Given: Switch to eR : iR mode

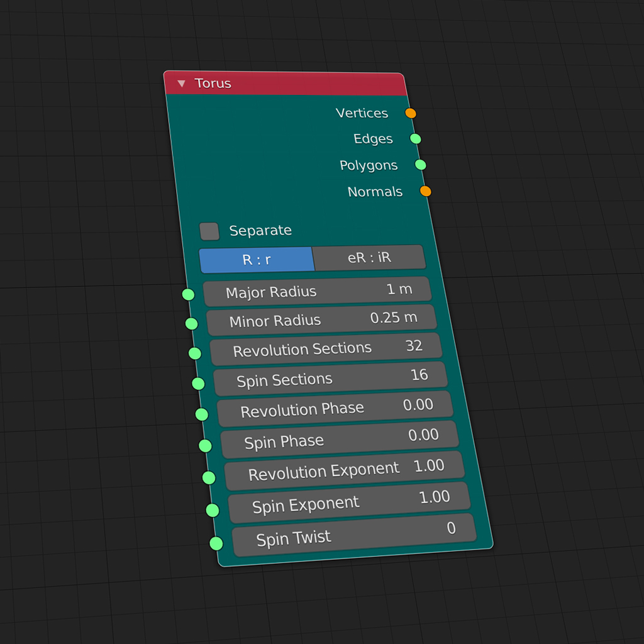Looking at the screenshot, I should click(x=369, y=257).
